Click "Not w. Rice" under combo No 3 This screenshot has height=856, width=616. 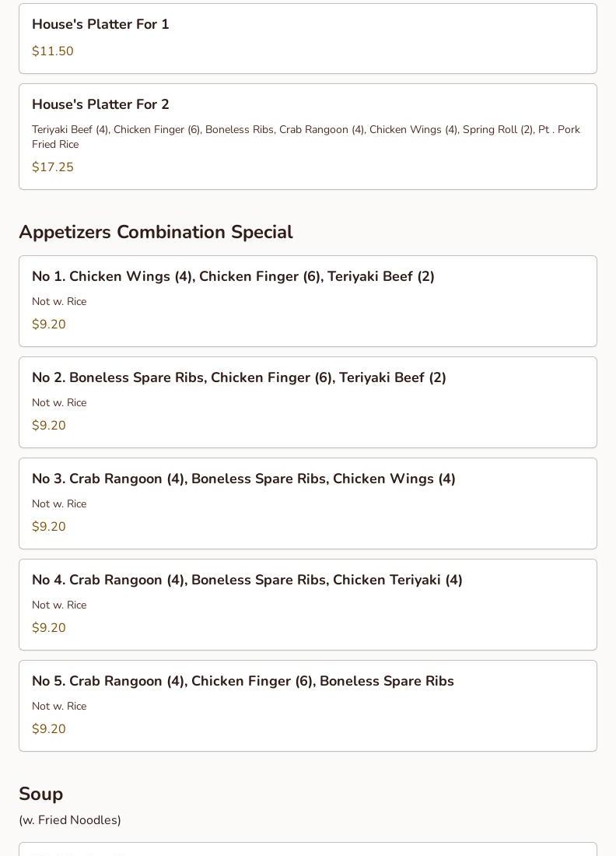tap(59, 504)
